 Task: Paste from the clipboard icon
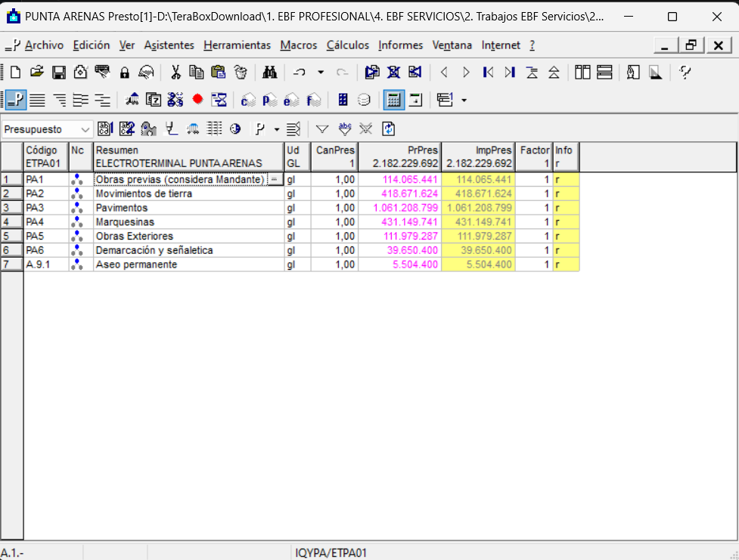[218, 73]
